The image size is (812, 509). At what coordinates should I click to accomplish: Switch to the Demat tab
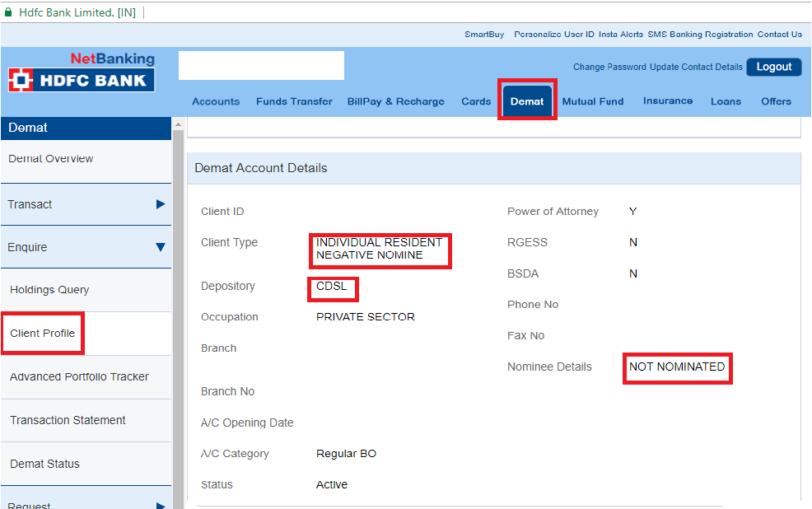(527, 100)
